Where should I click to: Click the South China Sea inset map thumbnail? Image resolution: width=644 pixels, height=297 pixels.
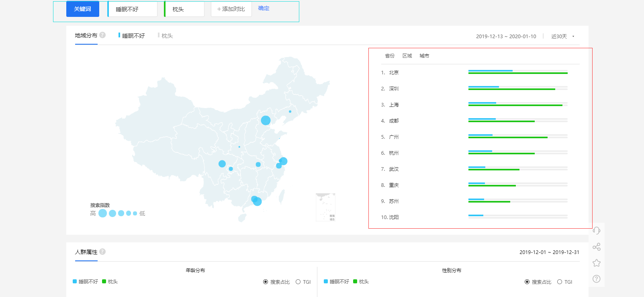pos(325,207)
